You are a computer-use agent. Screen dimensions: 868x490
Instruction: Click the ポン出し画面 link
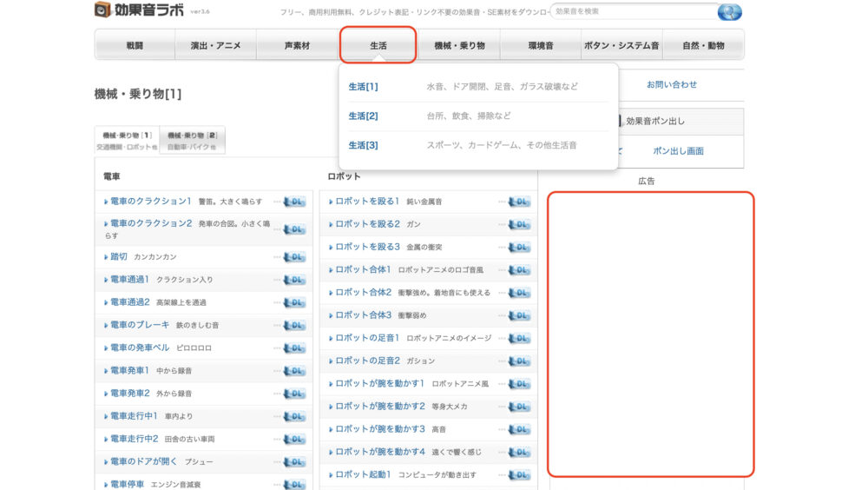pyautogui.click(x=678, y=151)
